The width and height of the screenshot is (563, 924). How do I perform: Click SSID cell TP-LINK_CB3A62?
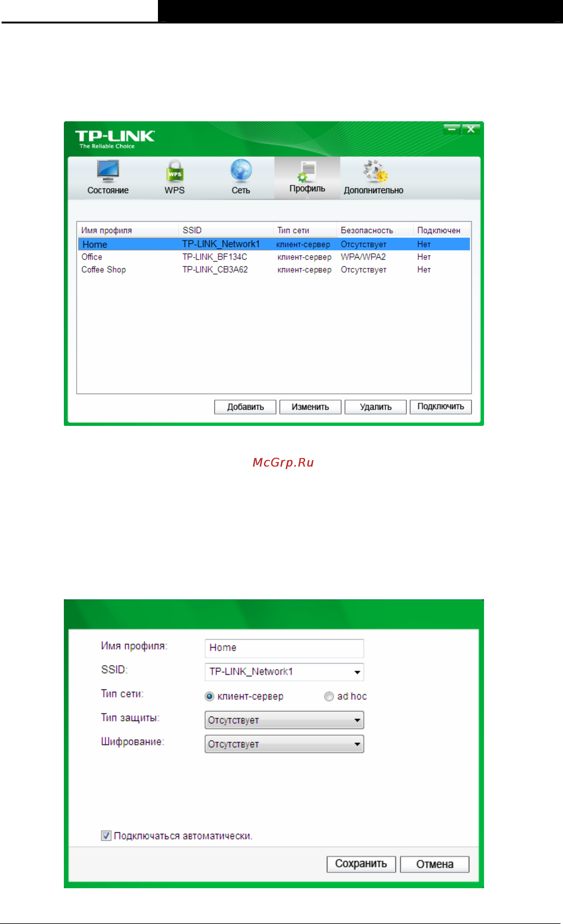[215, 270]
